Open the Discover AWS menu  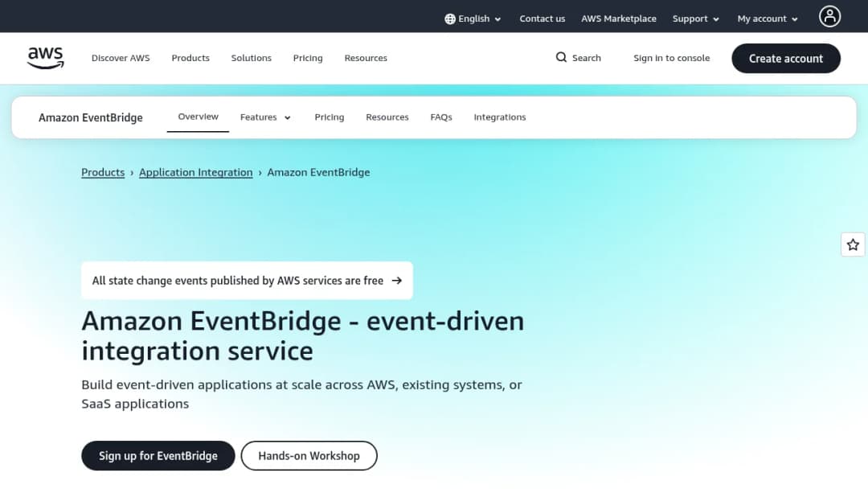tap(121, 58)
